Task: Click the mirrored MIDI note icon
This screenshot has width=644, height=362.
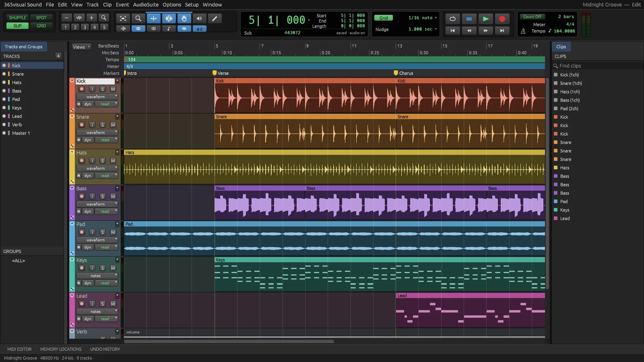Action: [169, 29]
